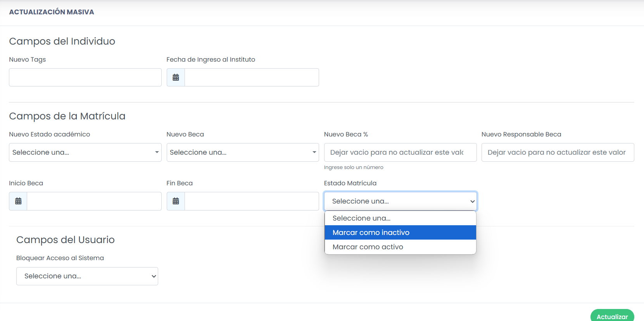Image resolution: width=644 pixels, height=321 pixels.
Task: Click the Inicio Beca date input
Action: [x=94, y=201]
